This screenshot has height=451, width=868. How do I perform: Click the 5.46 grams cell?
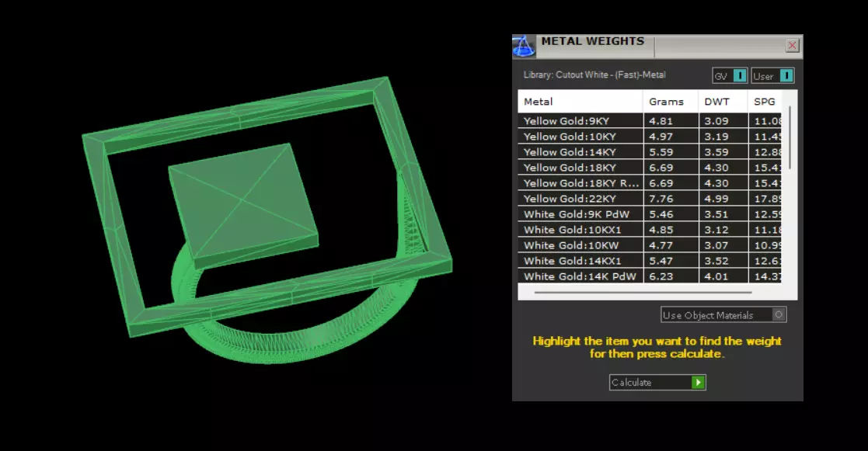(x=671, y=213)
